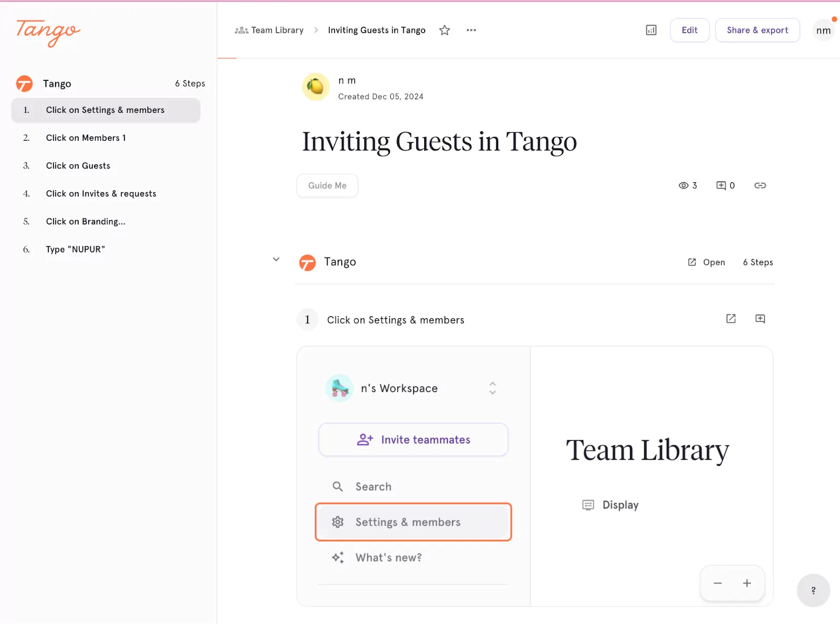
Task: Select step 1 Click on Settings & members
Action: pyautogui.click(x=106, y=110)
